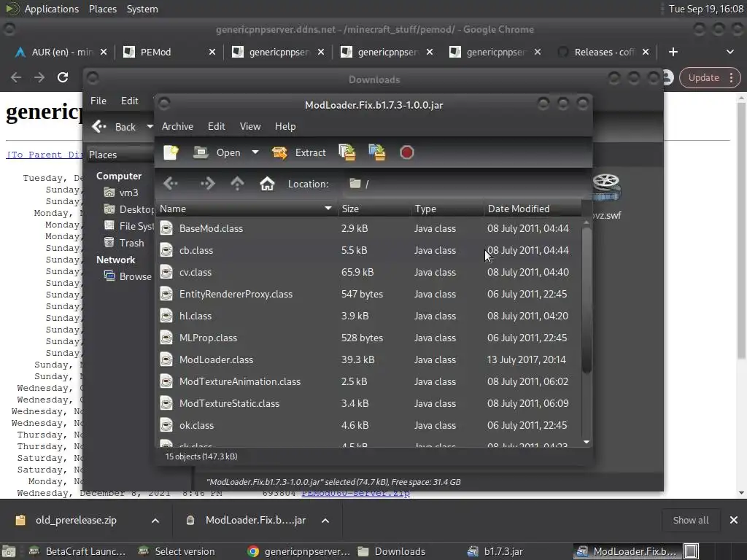Open Trash in Places sidebar
This screenshot has height=560, width=747.
pyautogui.click(x=124, y=243)
